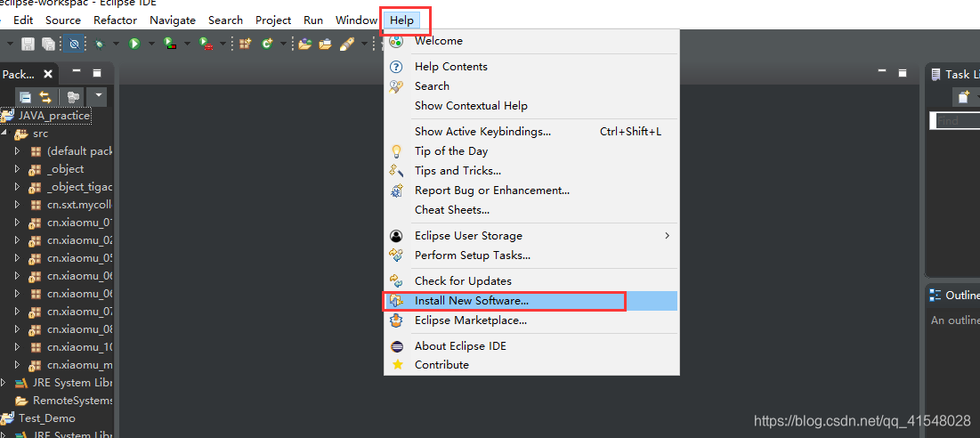Viewport: 980px width, 438px height.
Task: Open the Window menu
Action: 356,20
